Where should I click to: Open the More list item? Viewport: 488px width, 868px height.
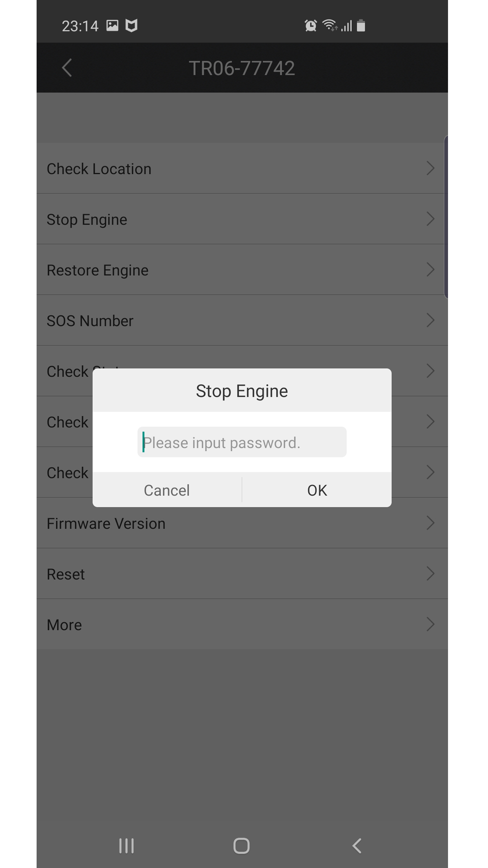pyautogui.click(x=242, y=624)
